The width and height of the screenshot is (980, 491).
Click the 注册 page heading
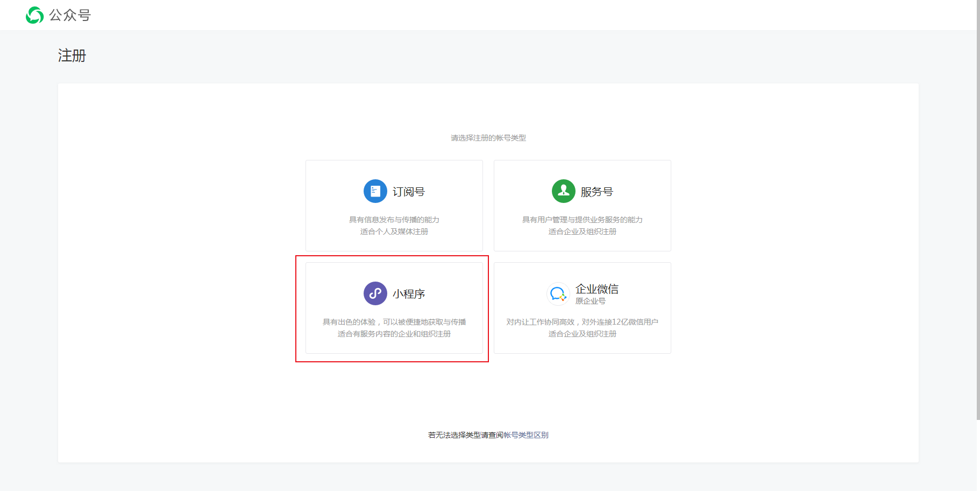coord(72,55)
